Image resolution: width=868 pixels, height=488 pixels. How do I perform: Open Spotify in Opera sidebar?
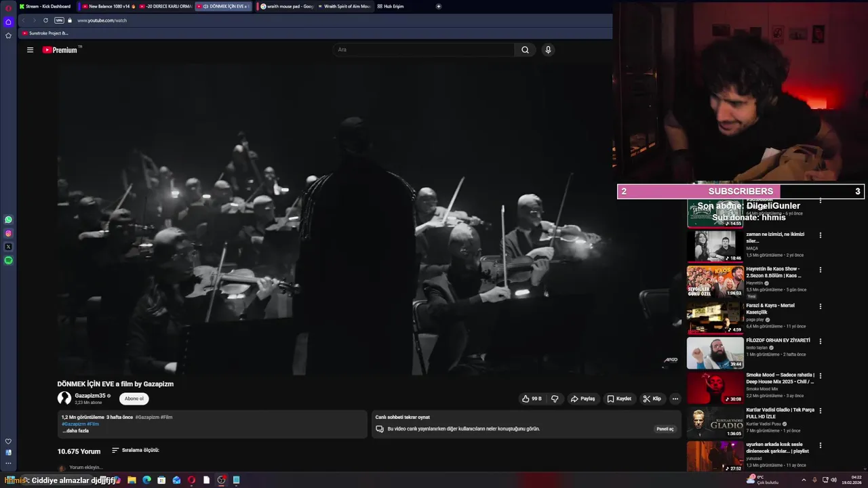click(x=8, y=260)
